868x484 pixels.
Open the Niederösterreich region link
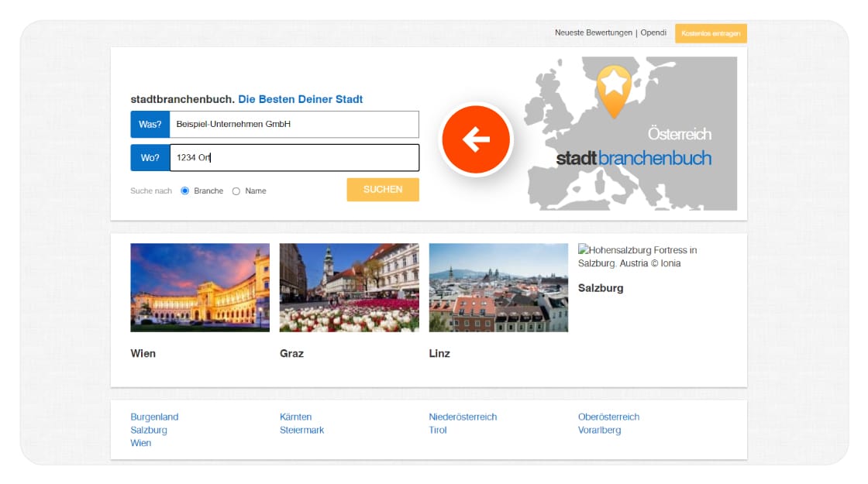[x=463, y=417]
